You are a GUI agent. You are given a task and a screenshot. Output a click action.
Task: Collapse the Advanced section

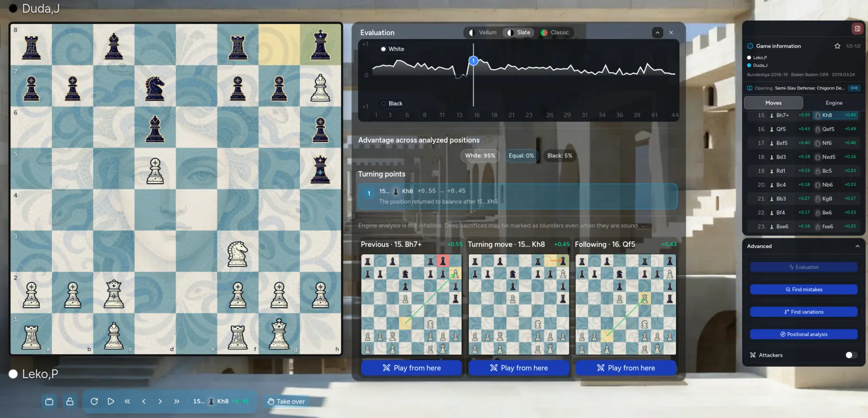[857, 246]
